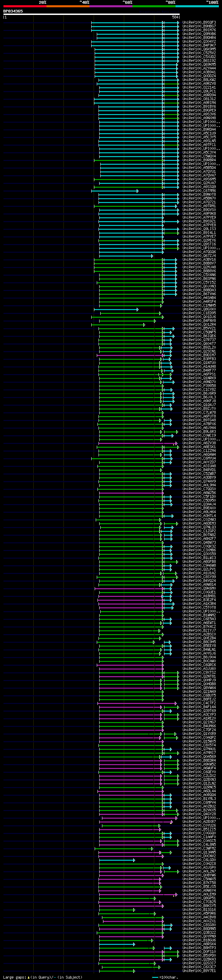Select hit label UniRef100_A3BV16
The image size is (222, 980).
(x=199, y=259)
